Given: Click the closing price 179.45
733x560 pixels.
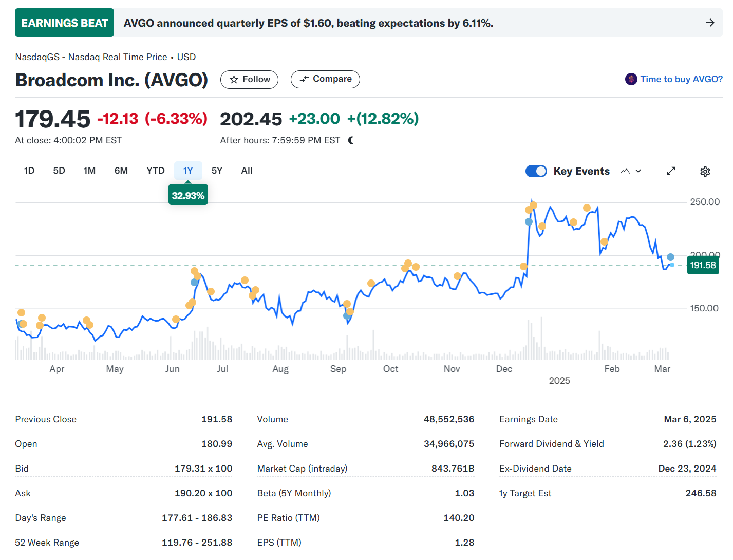Looking at the screenshot, I should pos(52,119).
